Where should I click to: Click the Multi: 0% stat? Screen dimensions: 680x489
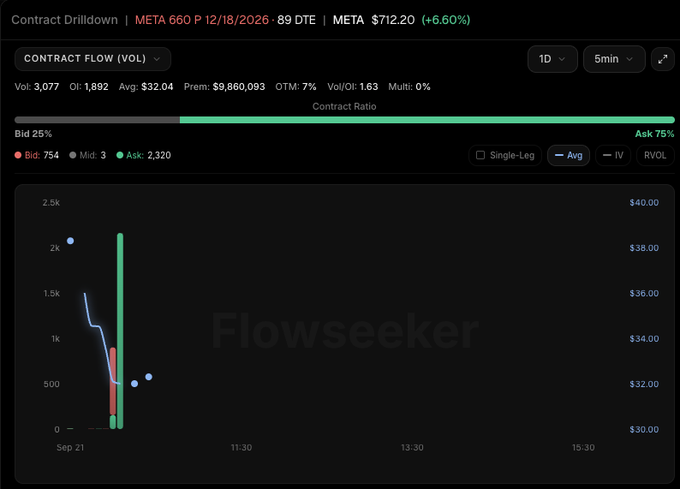[409, 87]
